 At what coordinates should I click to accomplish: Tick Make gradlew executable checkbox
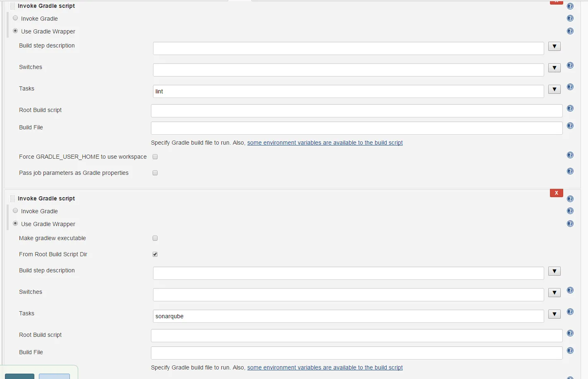click(155, 238)
